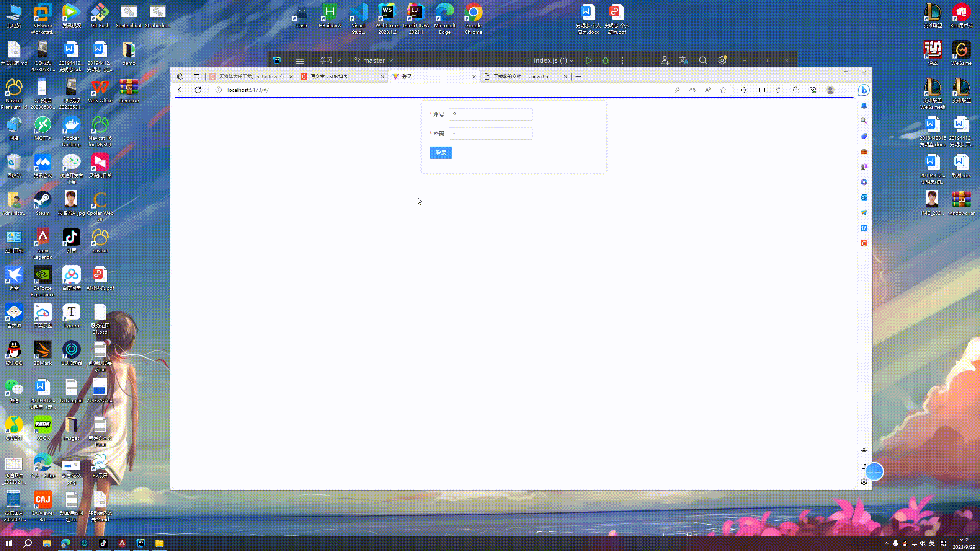This screenshot has width=980, height=551.
Task: Expand the master branch dropdown in WebStorm
Action: click(x=374, y=60)
